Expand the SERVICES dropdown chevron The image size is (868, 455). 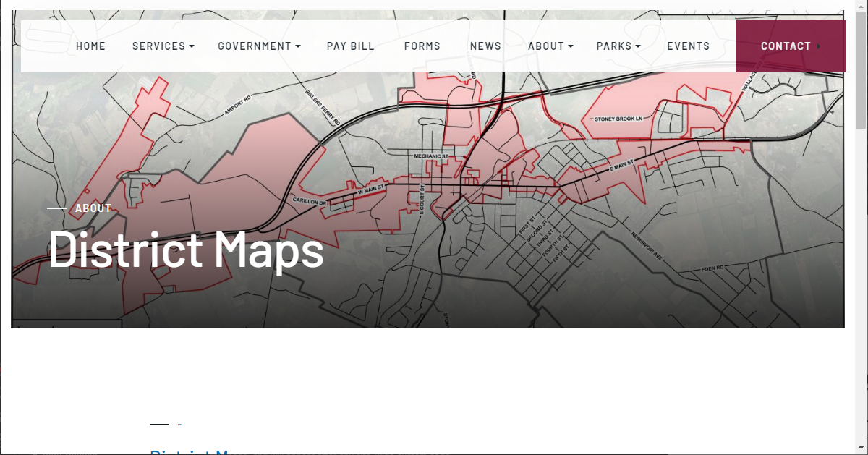pos(191,46)
